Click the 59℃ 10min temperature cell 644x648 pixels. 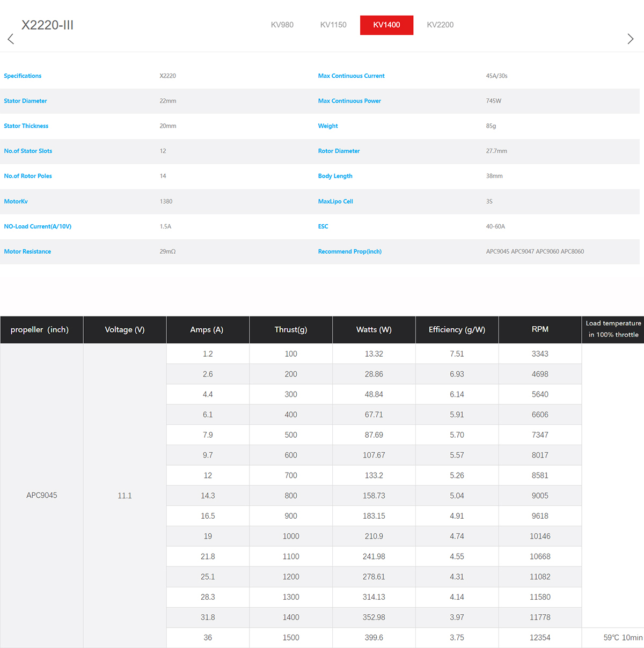pyautogui.click(x=621, y=637)
